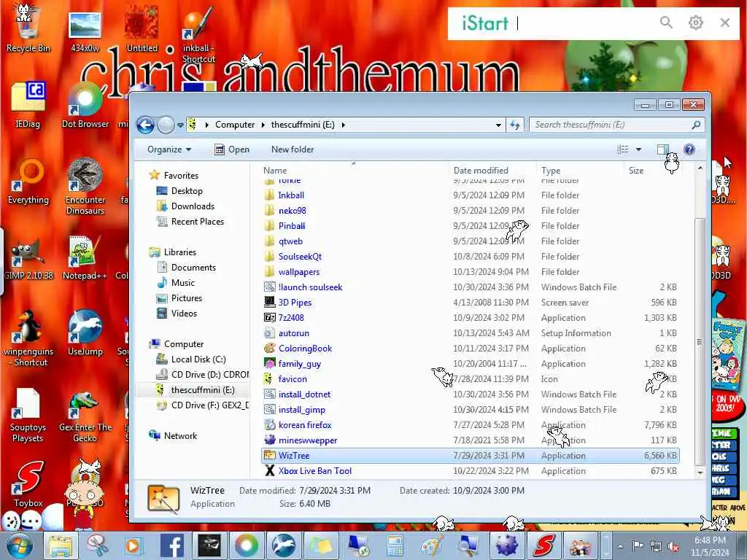Viewport: 747px width, 560px height.
Task: Select the family_guy application
Action: (x=471, y=364)
